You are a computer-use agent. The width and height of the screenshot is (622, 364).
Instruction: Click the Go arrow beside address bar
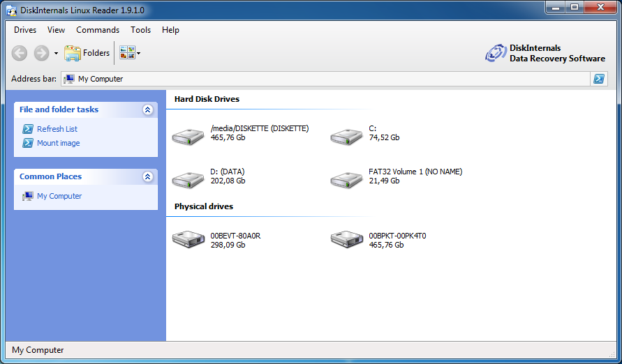click(x=598, y=79)
